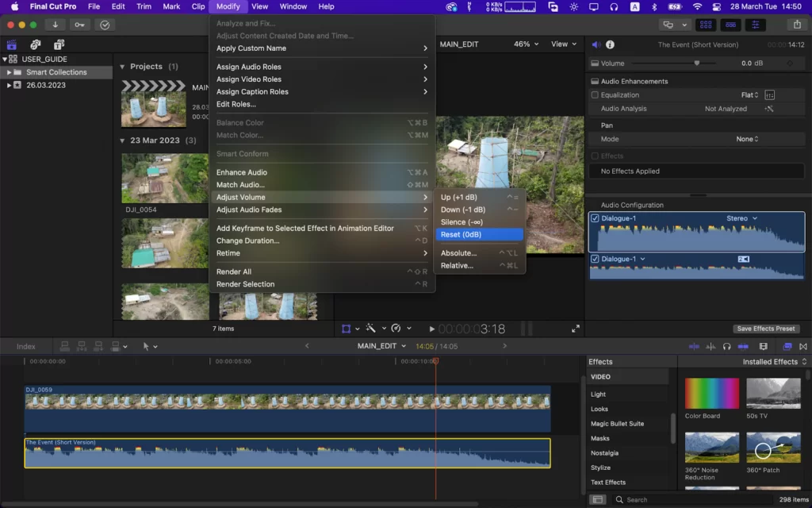Toggle snapping icon in timeline

pyautogui.click(x=743, y=346)
